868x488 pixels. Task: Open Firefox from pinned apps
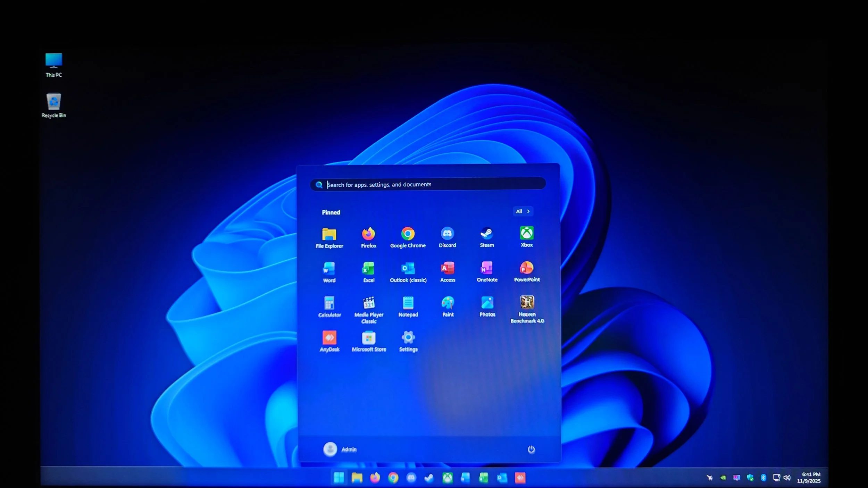tap(368, 237)
